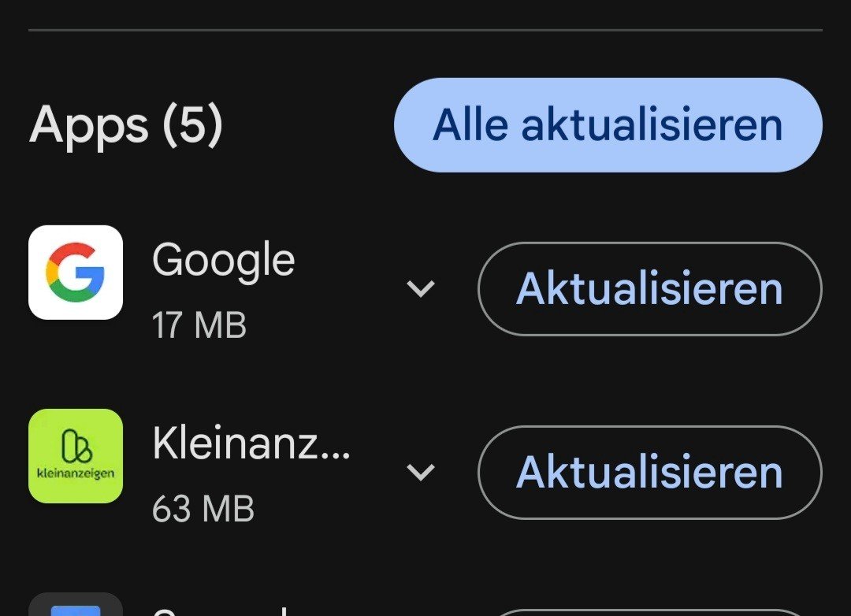
Task: Open the Google app icon
Action: pos(76,273)
